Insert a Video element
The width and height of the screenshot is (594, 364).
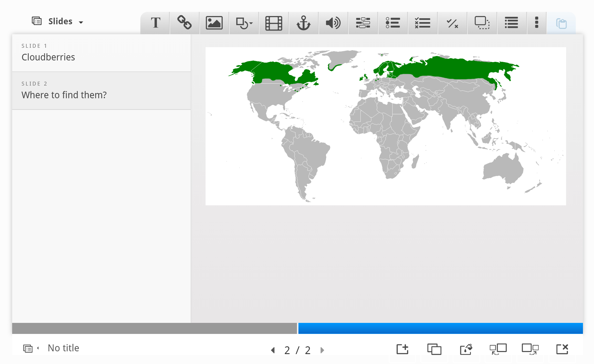pos(274,23)
